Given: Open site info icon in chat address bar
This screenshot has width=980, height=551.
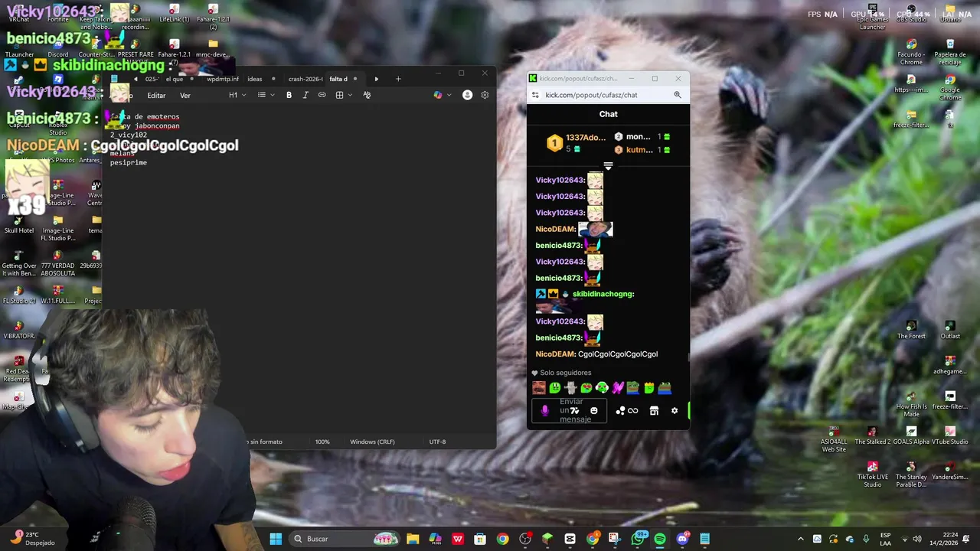Looking at the screenshot, I should coord(536,95).
